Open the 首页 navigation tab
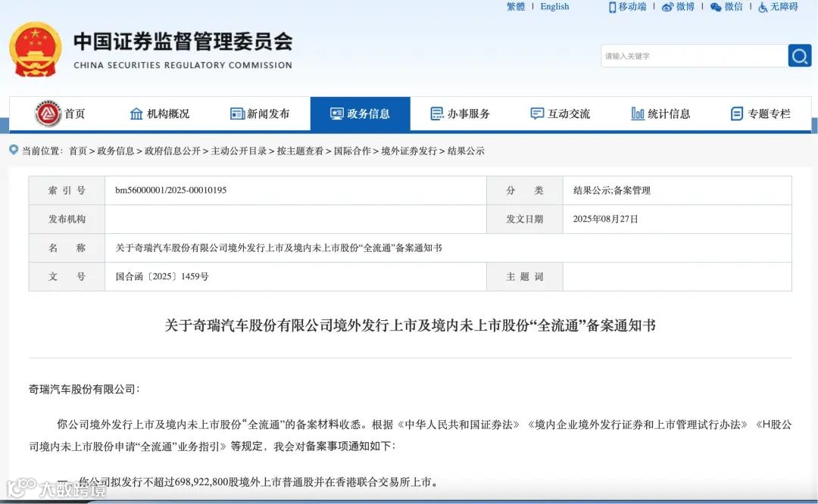Viewport: 818px width, 504px height. tap(60, 114)
